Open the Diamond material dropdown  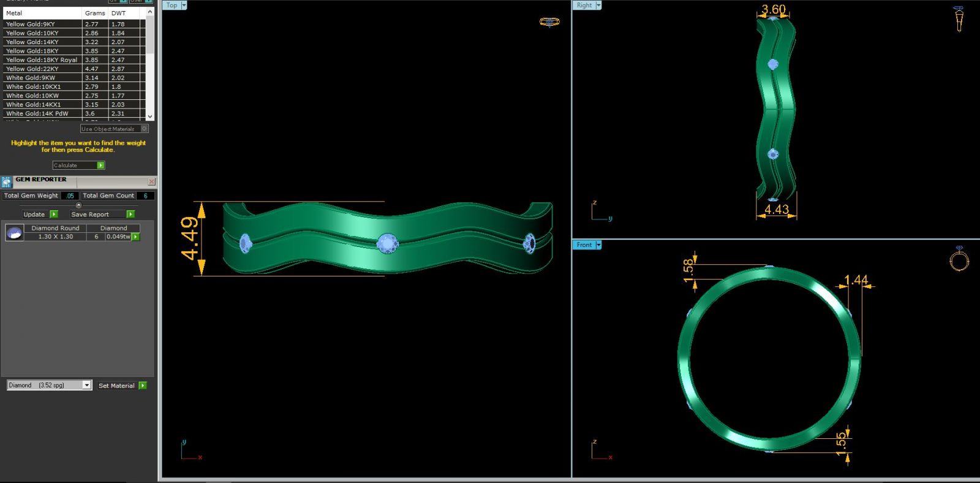[x=86, y=386]
